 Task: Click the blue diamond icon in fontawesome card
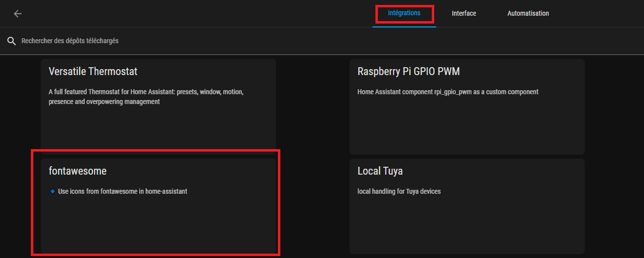pyautogui.click(x=52, y=191)
